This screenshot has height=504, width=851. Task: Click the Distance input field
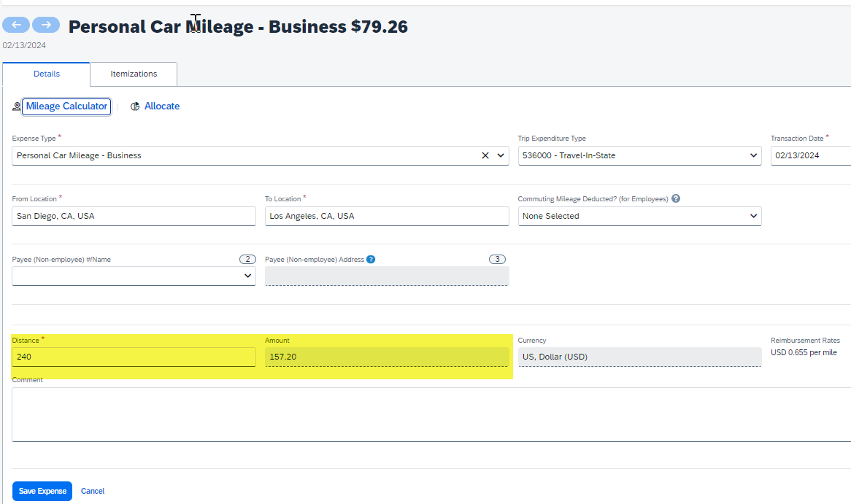134,357
